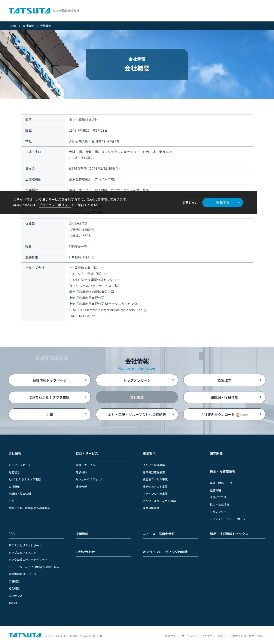The height and width of the screenshot is (644, 274).
Task: Click HOME in the breadcrumb
Action: click(x=12, y=26)
